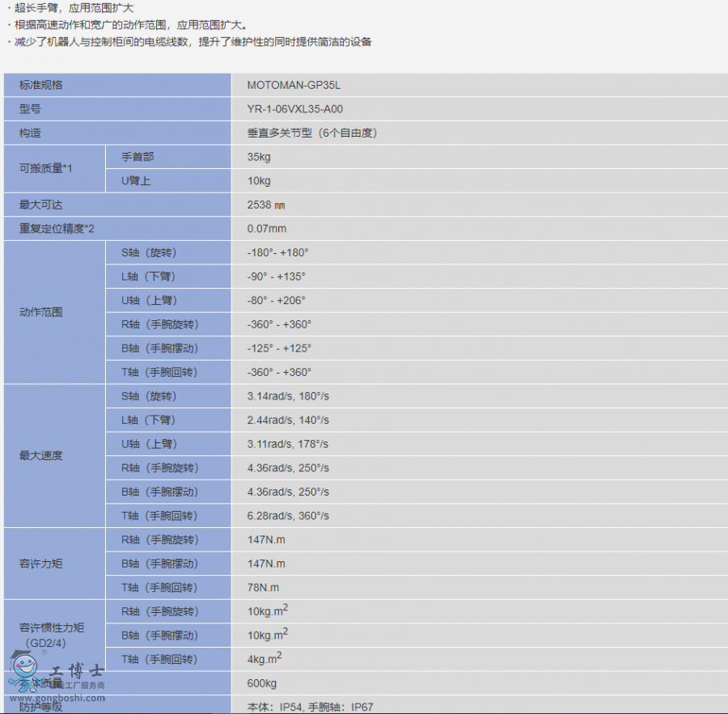Select the '-125° - +125°' range value
728x714 pixels.
coord(279,349)
